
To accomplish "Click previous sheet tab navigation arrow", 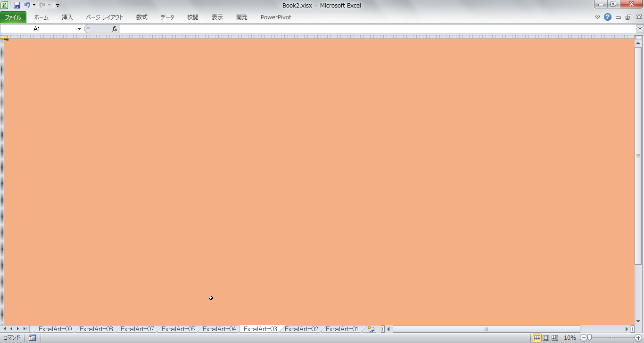I will point(11,329).
